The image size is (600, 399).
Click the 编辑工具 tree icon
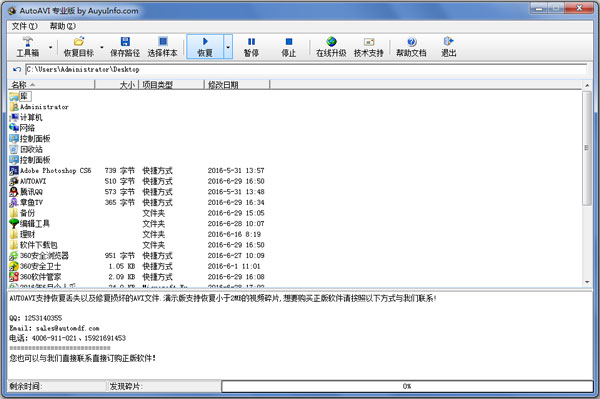pyautogui.click(x=14, y=223)
